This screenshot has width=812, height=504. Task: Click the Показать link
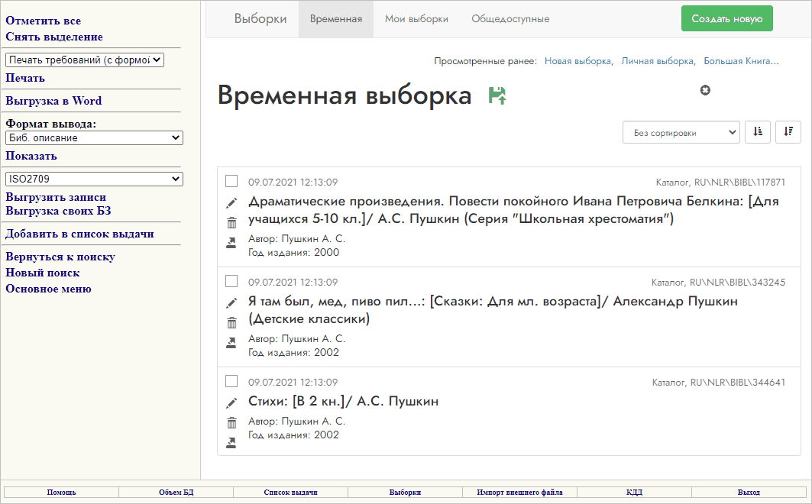click(x=31, y=156)
